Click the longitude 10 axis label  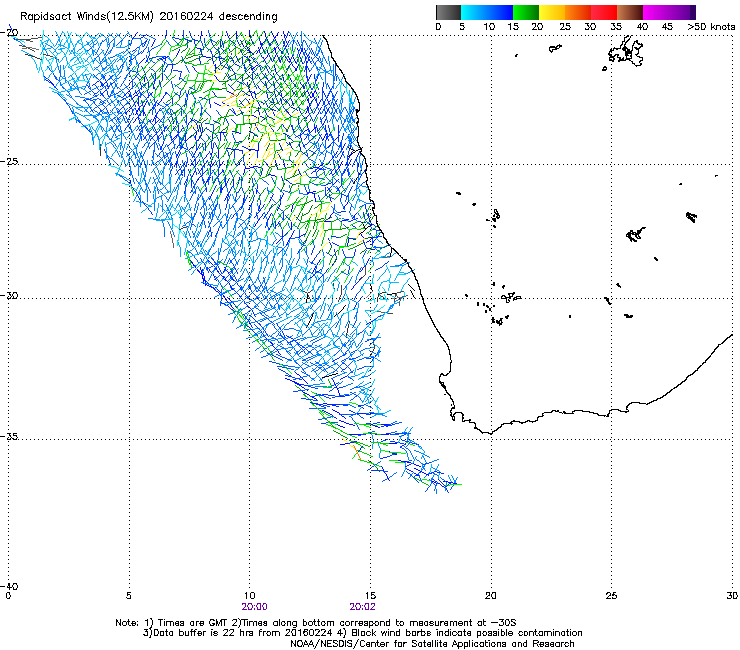[249, 596]
